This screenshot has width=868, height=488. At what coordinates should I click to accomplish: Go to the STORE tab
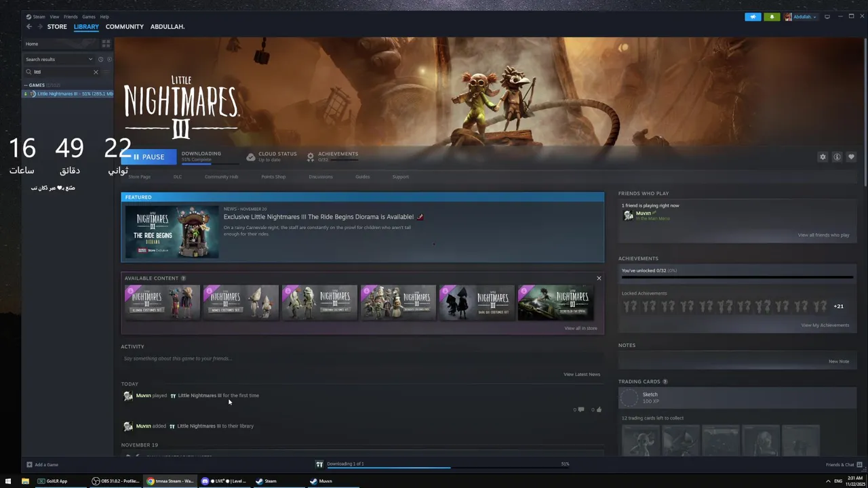click(57, 26)
